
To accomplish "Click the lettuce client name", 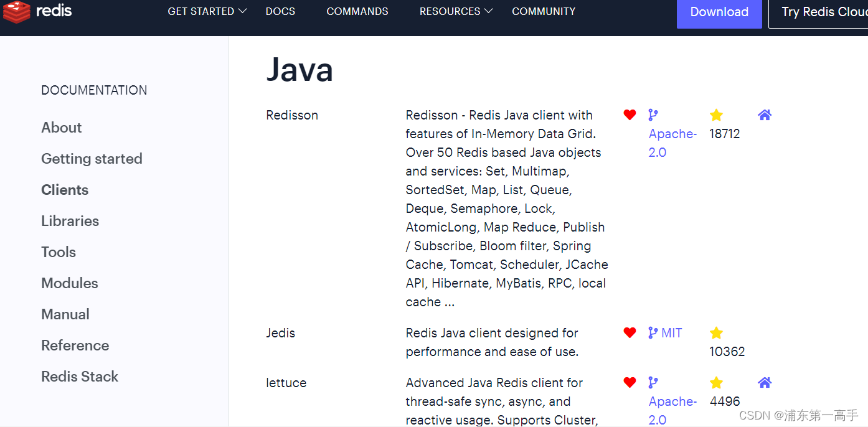I will tap(286, 383).
